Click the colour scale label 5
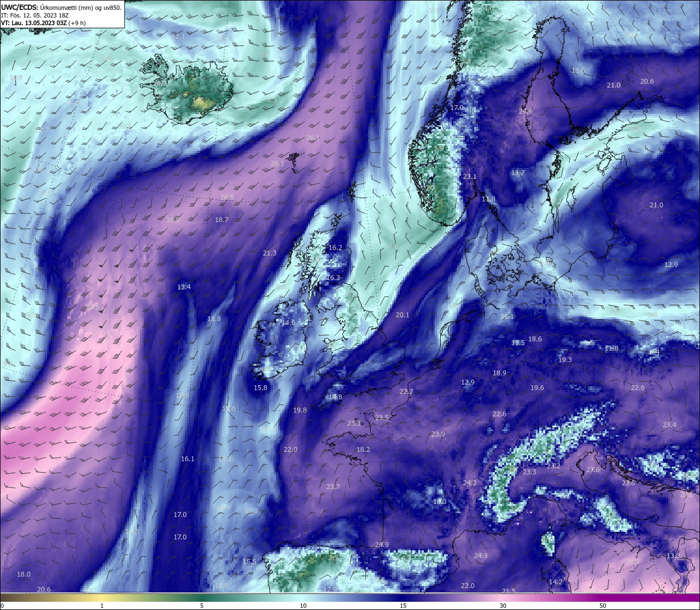Viewport: 700px width, 610px height. pyautogui.click(x=202, y=606)
